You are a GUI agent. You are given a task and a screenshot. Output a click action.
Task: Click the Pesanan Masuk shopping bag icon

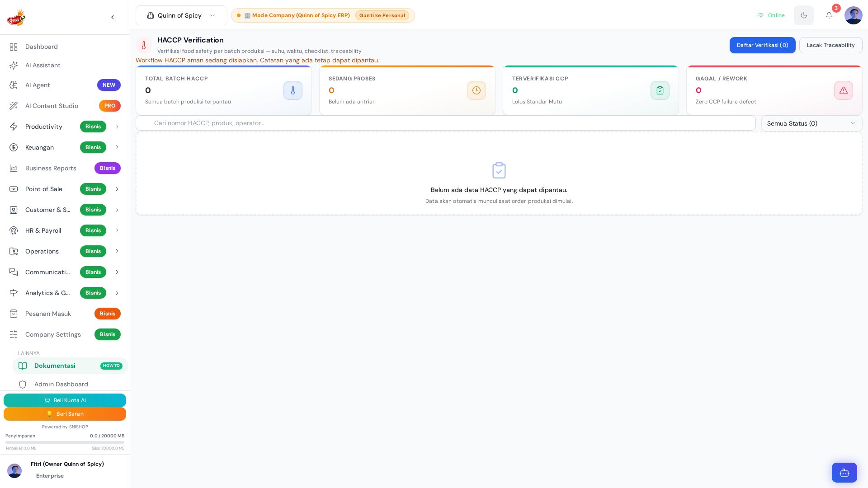(x=14, y=314)
